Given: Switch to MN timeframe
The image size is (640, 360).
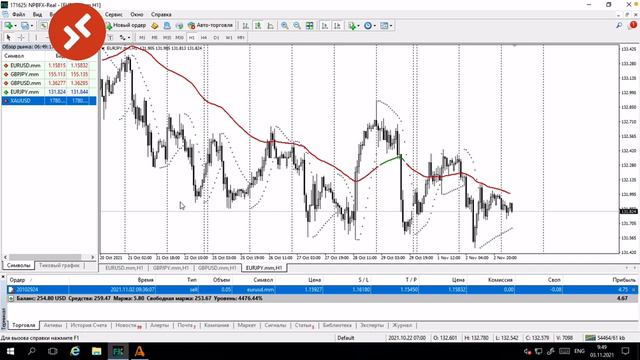Looking at the screenshot, I should pos(241,38).
